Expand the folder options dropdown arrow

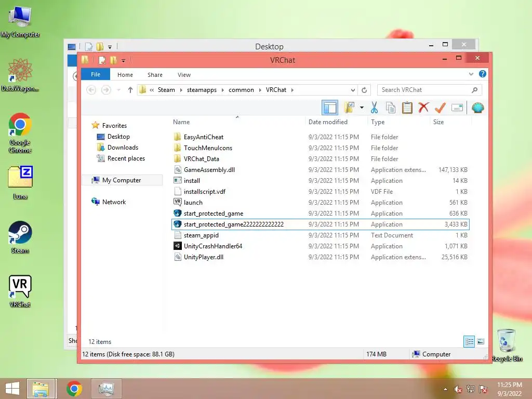(362, 108)
